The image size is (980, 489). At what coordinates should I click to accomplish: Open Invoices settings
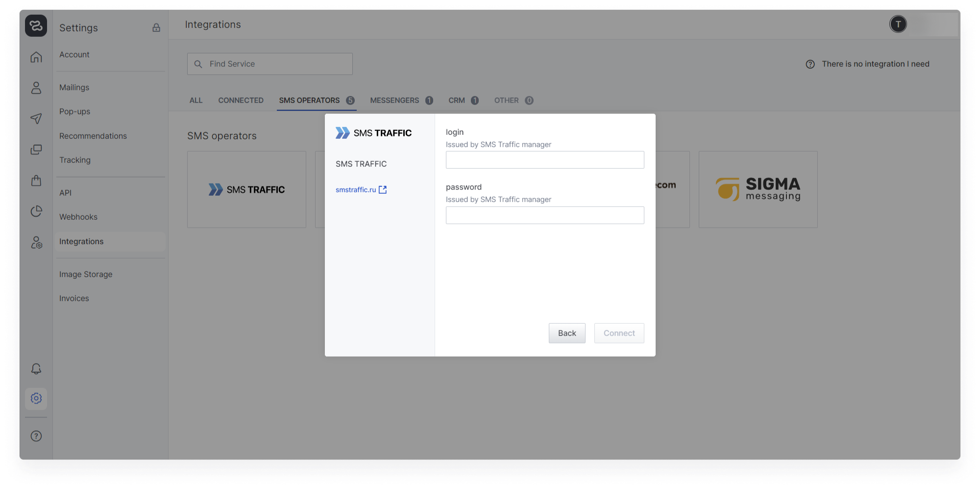pos(74,298)
